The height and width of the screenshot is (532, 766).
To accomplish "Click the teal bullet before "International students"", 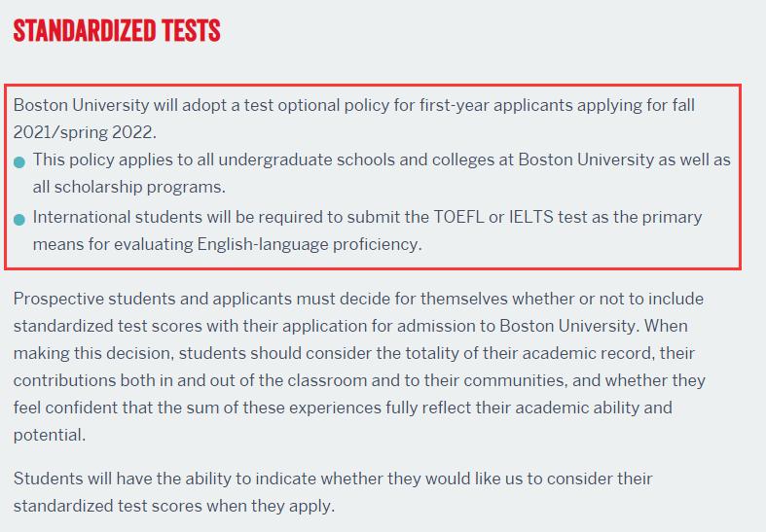I will coord(19,220).
